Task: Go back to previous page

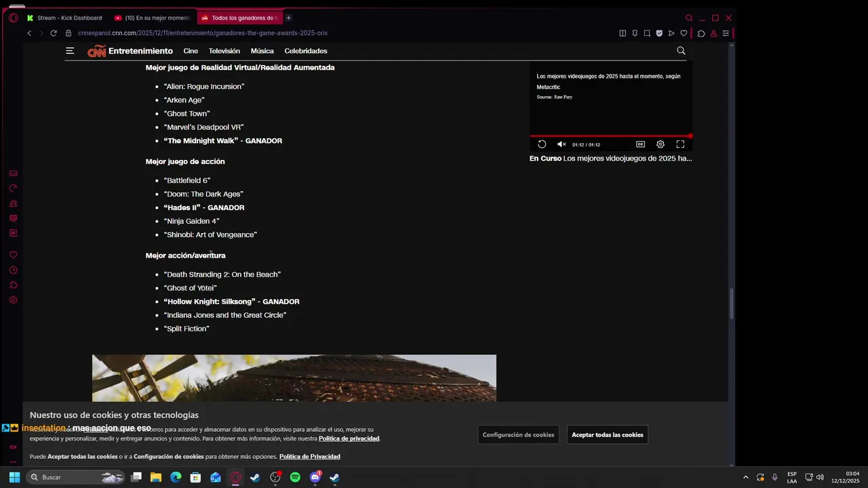Action: 29,33
